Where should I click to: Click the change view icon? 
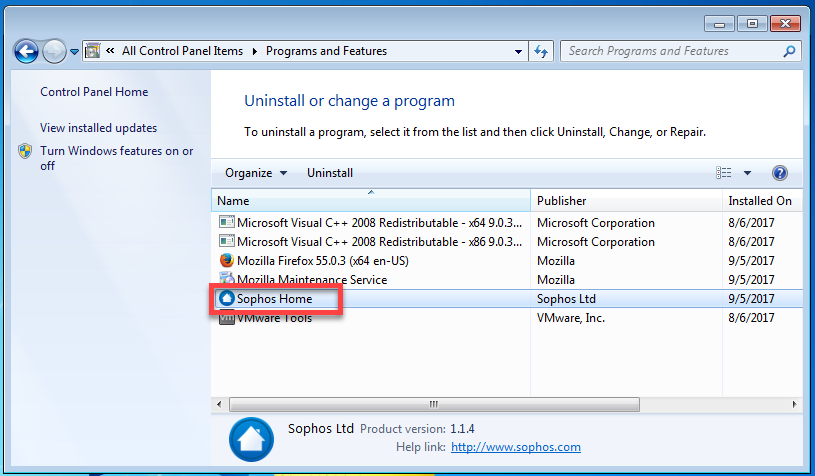(724, 173)
